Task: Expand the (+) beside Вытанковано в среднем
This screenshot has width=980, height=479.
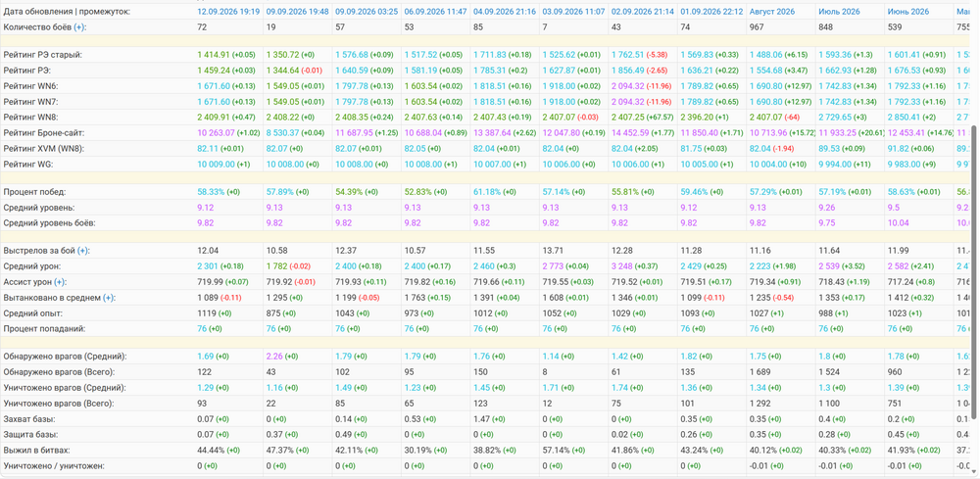Action: click(x=110, y=297)
